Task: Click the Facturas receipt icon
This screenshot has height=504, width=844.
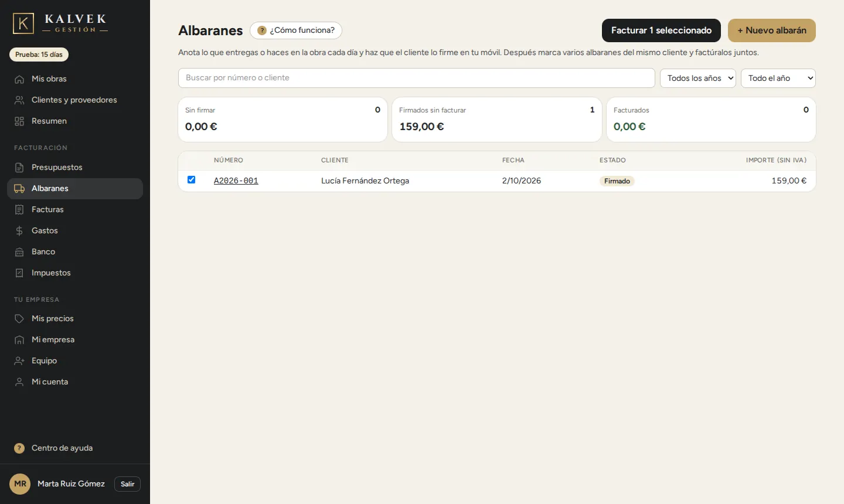Action: [19, 210]
